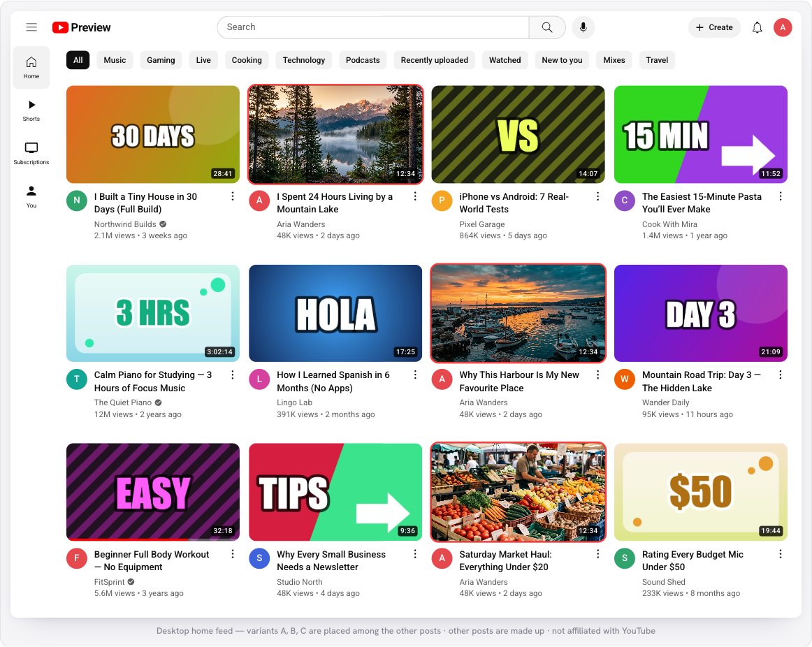Screen dimensions: 812x647
Task: Open more options for Saturday Market Haul video
Action: [597, 554]
